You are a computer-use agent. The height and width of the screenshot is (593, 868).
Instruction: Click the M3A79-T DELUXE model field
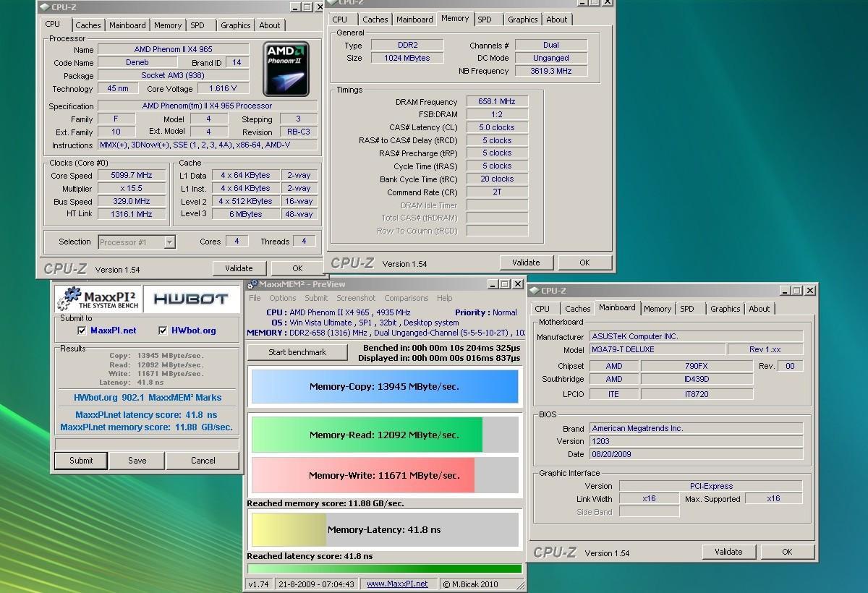click(x=657, y=350)
